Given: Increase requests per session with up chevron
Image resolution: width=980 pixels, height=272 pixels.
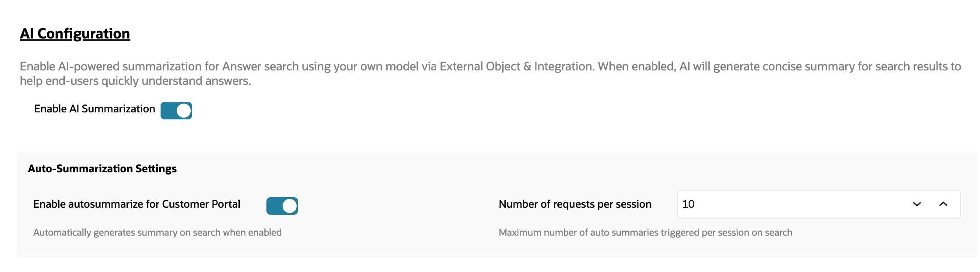Looking at the screenshot, I should click(x=943, y=204).
